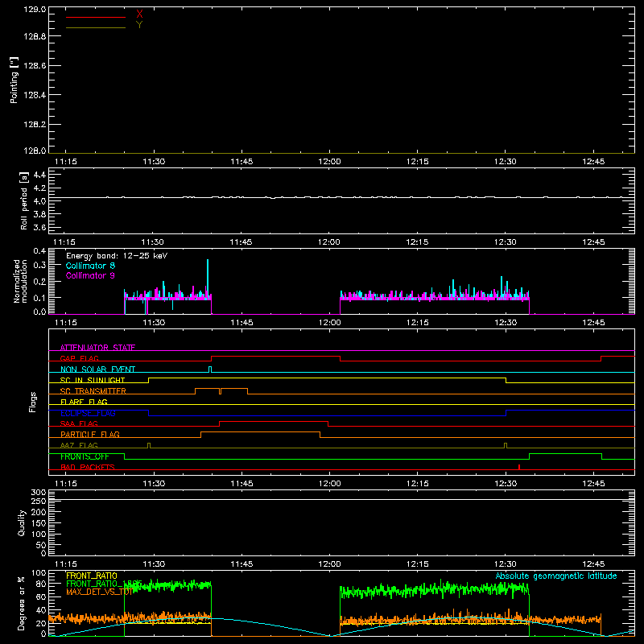This screenshot has height=644, width=644.
Task: Click the 12:45 label under Pointing plot
Action: (593, 162)
